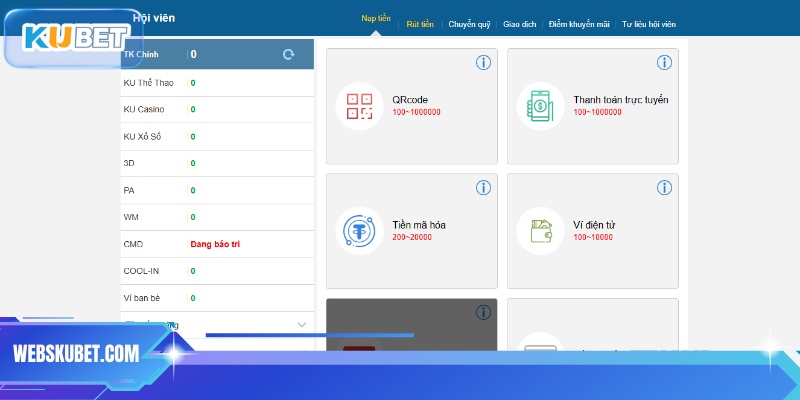
Task: Switch to Nạp tiền tab
Action: pyautogui.click(x=376, y=18)
